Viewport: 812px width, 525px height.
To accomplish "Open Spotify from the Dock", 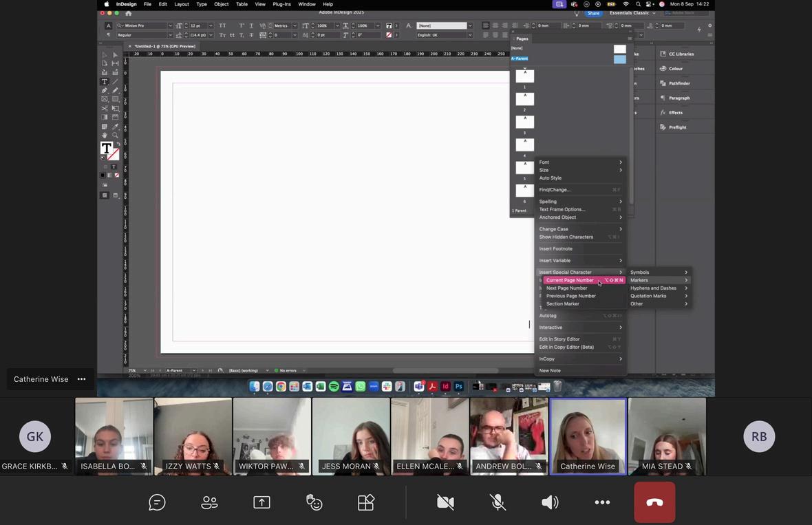I will 334,386.
